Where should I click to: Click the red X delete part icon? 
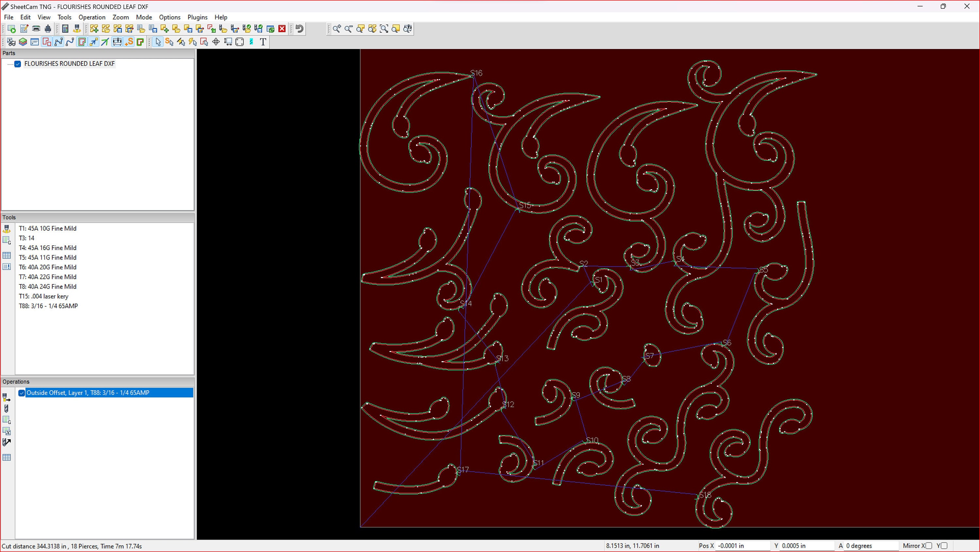(x=282, y=28)
